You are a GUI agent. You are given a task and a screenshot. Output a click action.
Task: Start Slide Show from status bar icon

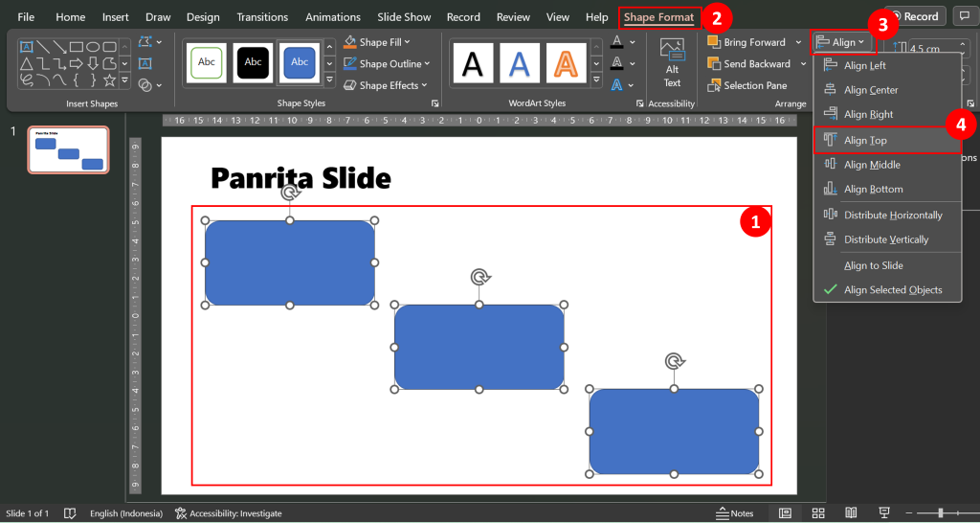[x=883, y=513]
